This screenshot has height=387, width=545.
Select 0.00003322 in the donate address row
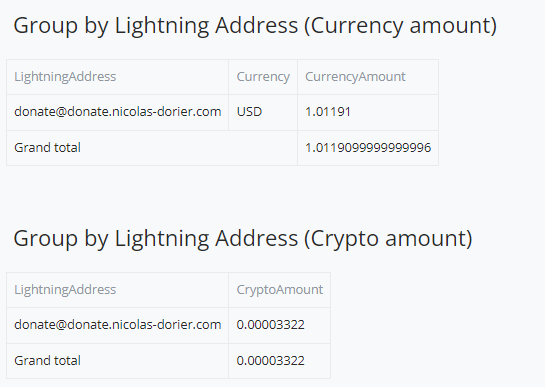270,325
